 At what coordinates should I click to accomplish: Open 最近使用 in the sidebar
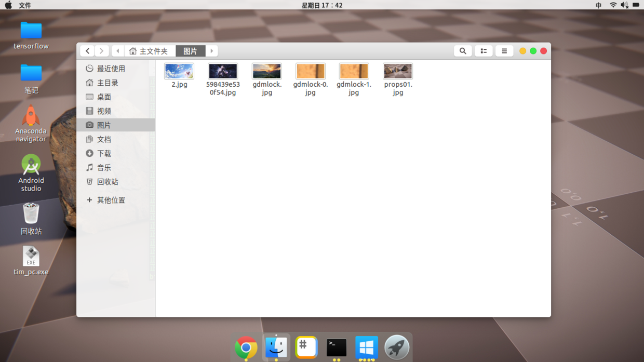pyautogui.click(x=111, y=69)
